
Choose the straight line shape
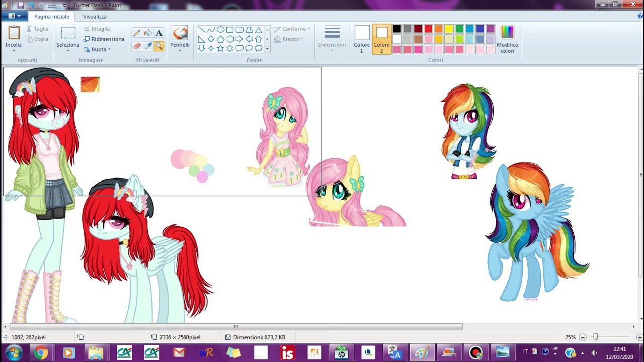[201, 30]
